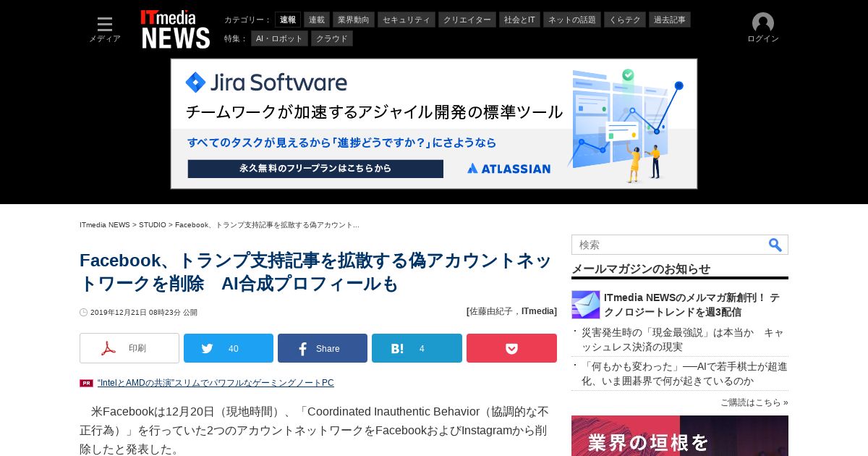This screenshot has height=456, width=868.
Task: Click the ATLASSIAN logo in the banner
Action: tap(509, 169)
